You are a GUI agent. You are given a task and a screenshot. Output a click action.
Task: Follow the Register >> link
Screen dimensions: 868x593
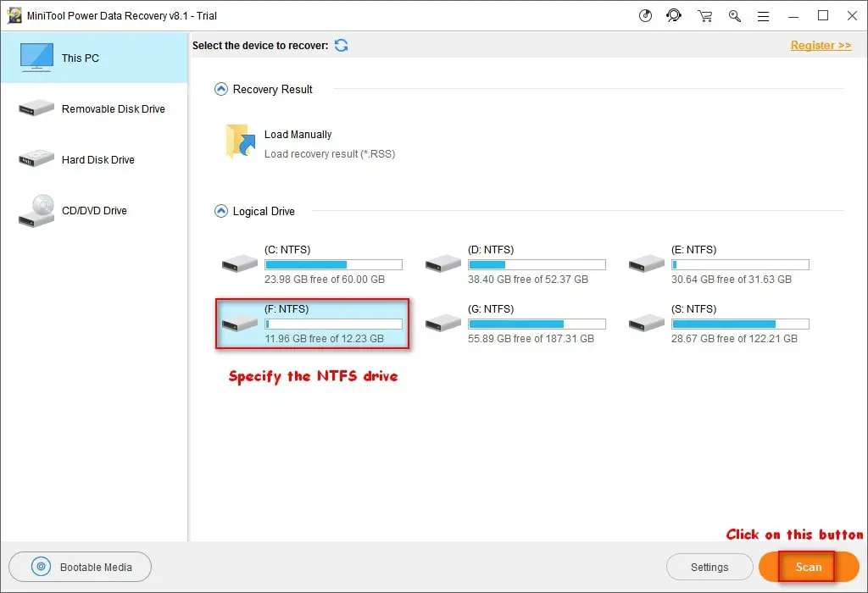[x=821, y=46]
